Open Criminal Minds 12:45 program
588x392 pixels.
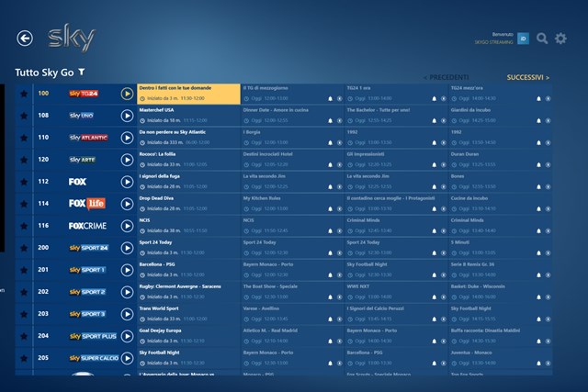coord(396,226)
